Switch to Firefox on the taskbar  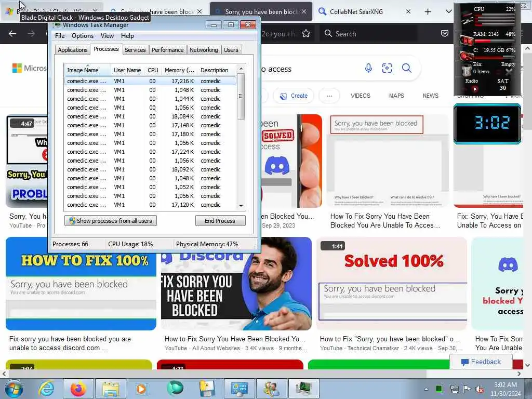(x=78, y=389)
